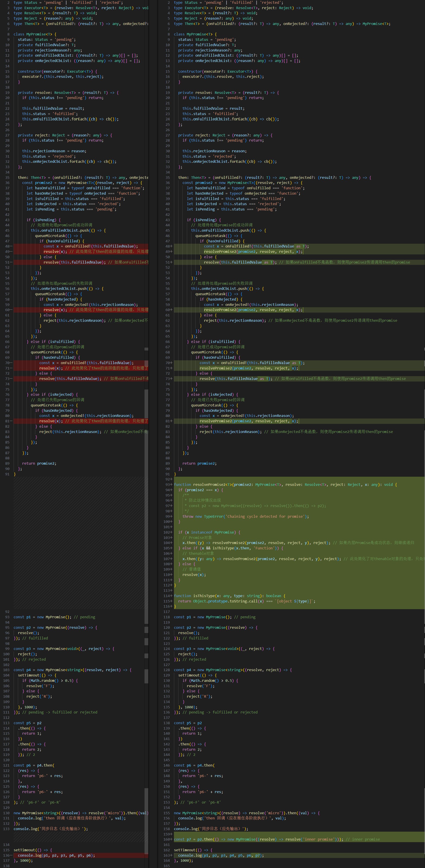Click 'let isPending = this.status' line in left pane
Screen dimensions: 425x868
[x=71, y=209]
